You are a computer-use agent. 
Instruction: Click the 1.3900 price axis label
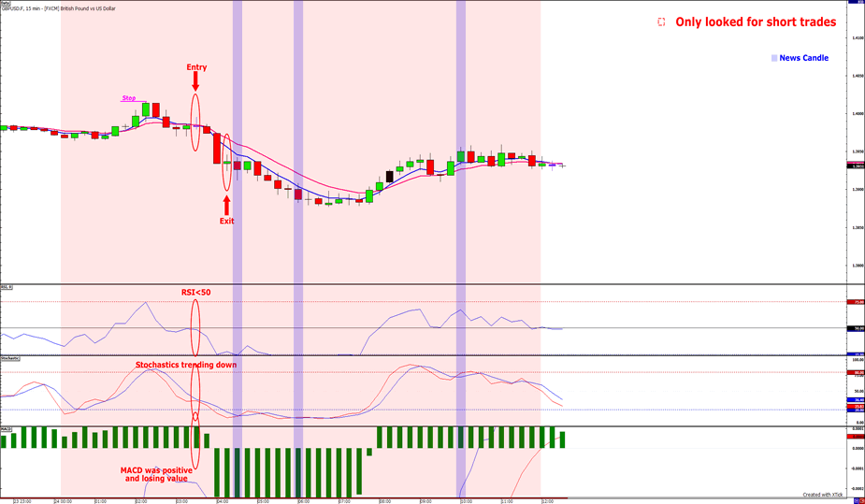tap(858, 189)
